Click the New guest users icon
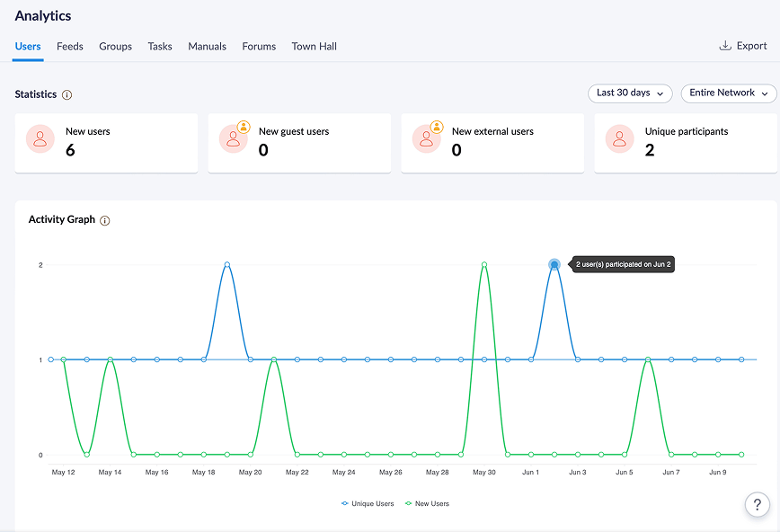 pos(234,138)
